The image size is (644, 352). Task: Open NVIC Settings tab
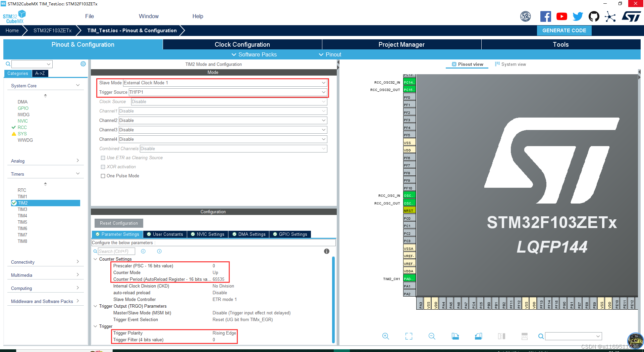[208, 234]
